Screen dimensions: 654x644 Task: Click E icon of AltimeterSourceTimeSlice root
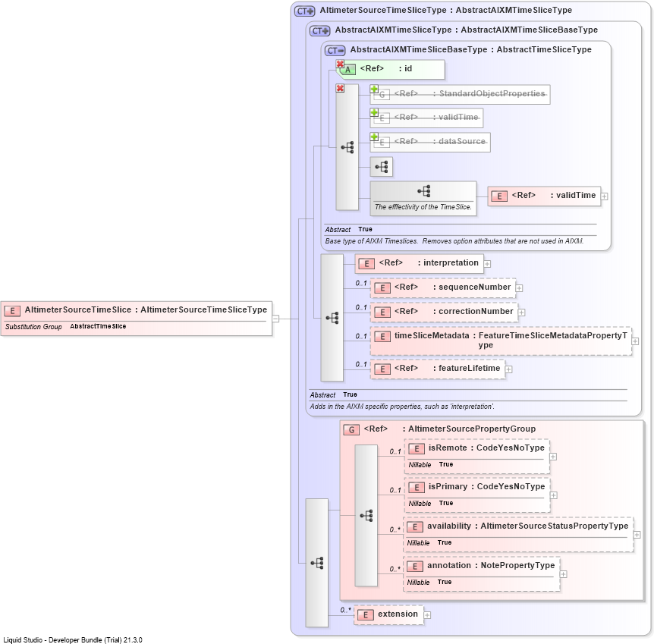[12, 311]
